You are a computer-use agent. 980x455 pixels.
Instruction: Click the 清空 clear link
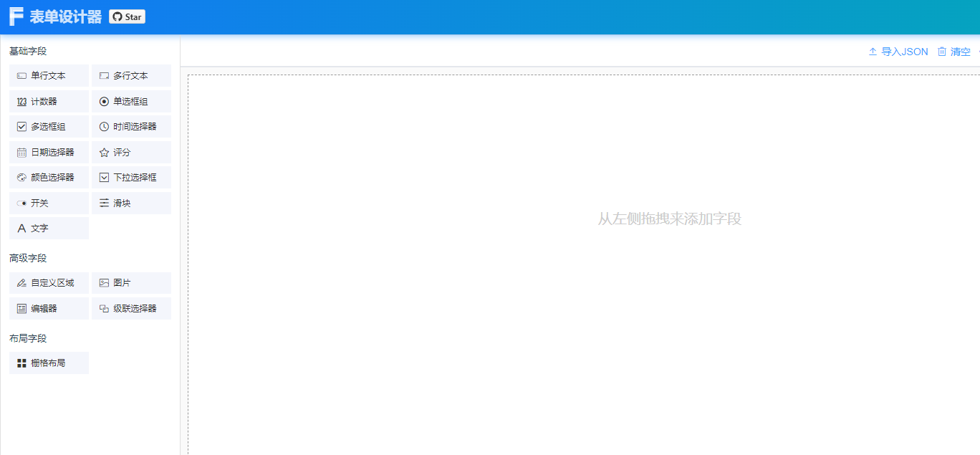coord(954,52)
